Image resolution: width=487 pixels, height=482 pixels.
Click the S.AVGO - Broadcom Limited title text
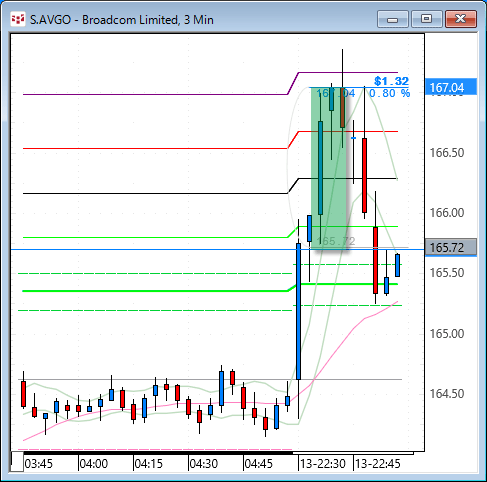pyautogui.click(x=122, y=20)
